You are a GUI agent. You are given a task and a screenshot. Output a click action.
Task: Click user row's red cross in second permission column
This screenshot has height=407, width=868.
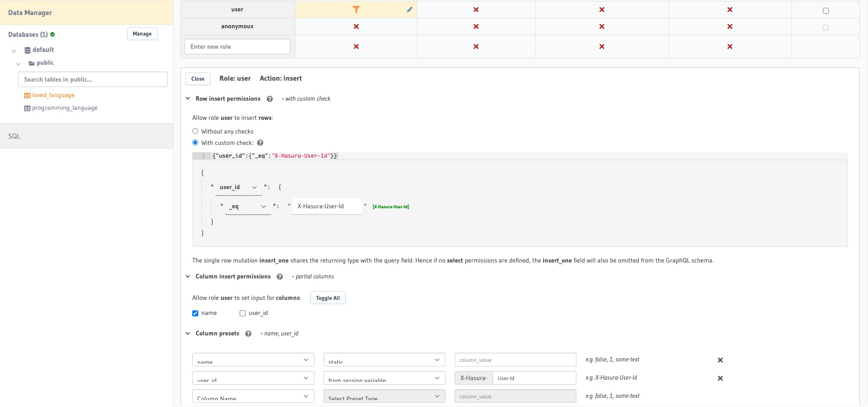tap(476, 10)
